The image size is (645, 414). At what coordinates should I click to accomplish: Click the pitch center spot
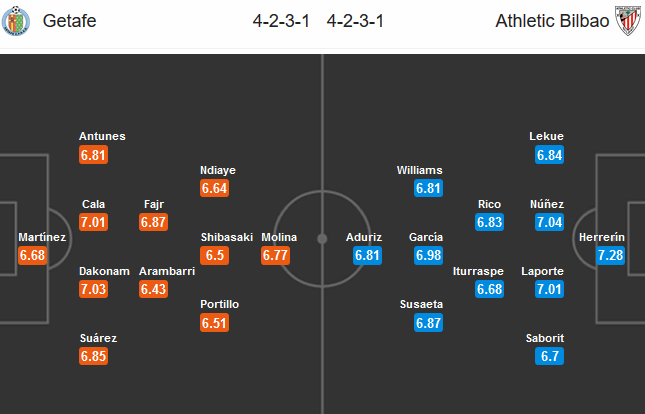(x=322, y=239)
